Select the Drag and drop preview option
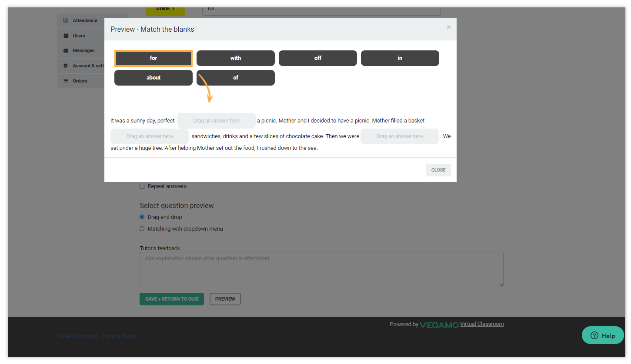This screenshot has width=631, height=364. click(x=142, y=217)
